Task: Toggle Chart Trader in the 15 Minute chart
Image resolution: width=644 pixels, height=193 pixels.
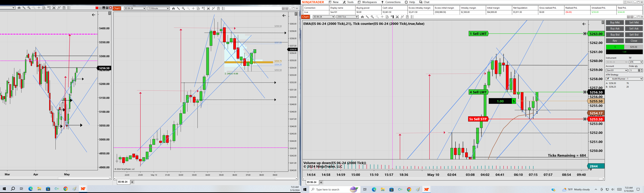Action: [203, 8]
